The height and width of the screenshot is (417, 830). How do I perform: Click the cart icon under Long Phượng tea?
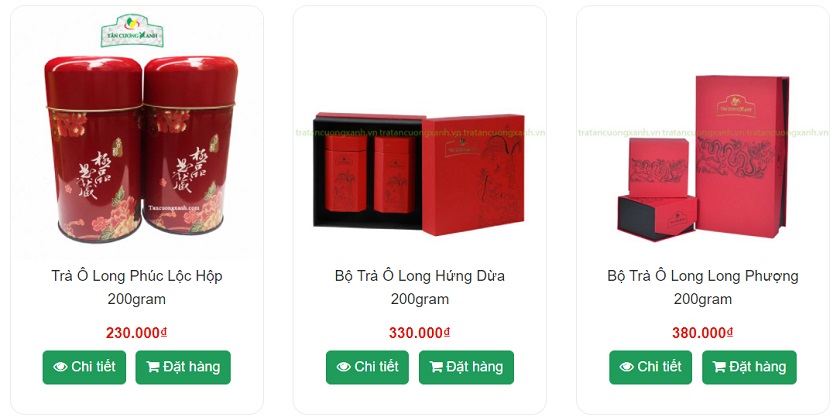click(x=719, y=367)
